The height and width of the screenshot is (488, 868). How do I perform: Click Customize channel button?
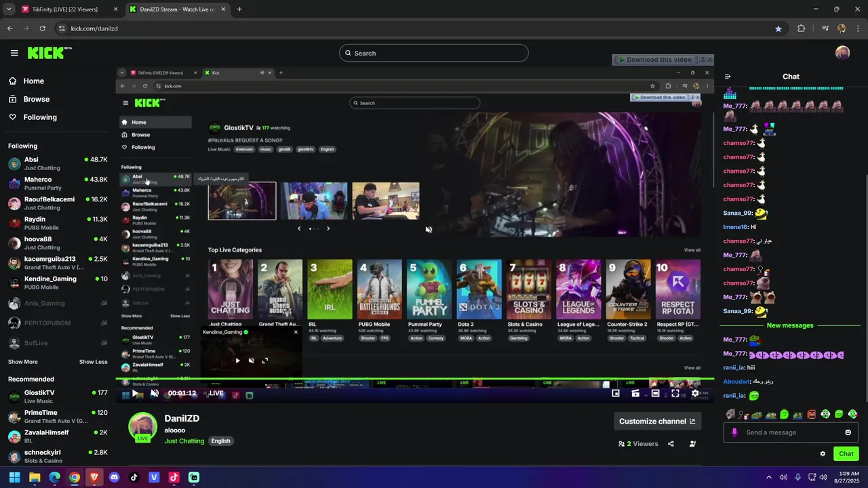[657, 421]
